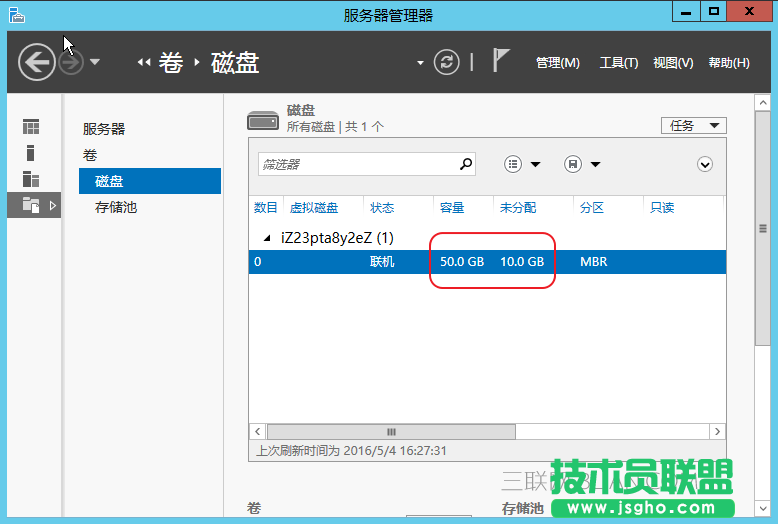Open the 工具(T) menu
The width and height of the screenshot is (778, 524).
pos(618,62)
